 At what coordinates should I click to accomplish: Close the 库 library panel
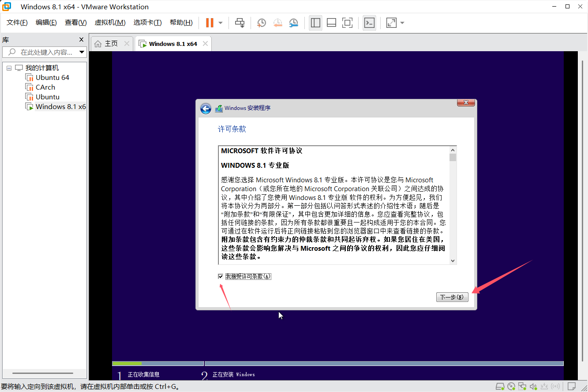click(x=81, y=39)
